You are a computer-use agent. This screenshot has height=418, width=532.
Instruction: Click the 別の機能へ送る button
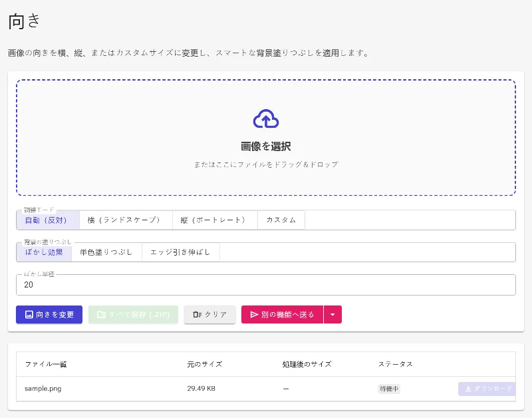(x=282, y=314)
